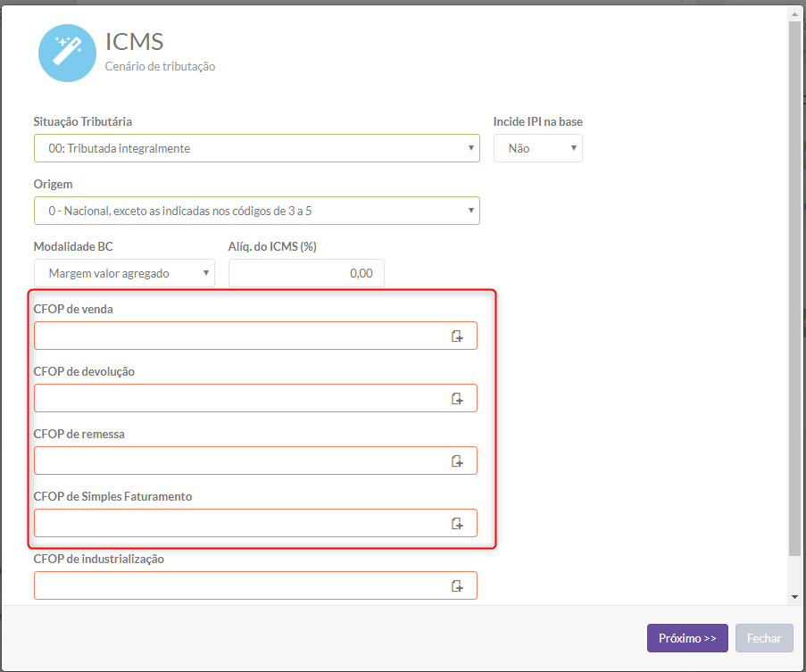The image size is (806, 672).
Task: Click the add icon in CFOP de venda
Action: point(457,336)
